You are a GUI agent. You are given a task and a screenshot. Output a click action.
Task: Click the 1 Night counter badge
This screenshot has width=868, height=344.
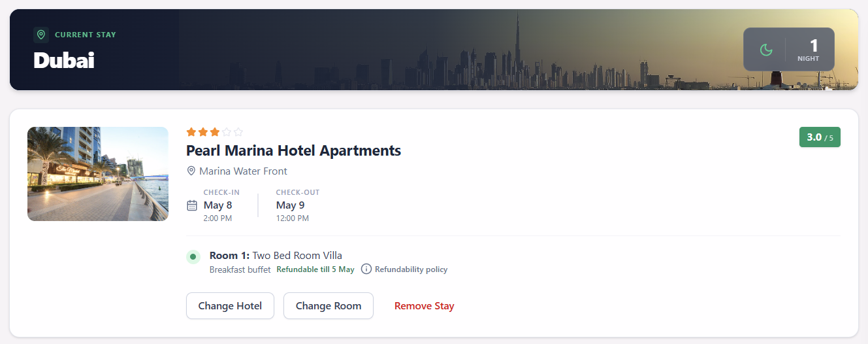(x=789, y=49)
